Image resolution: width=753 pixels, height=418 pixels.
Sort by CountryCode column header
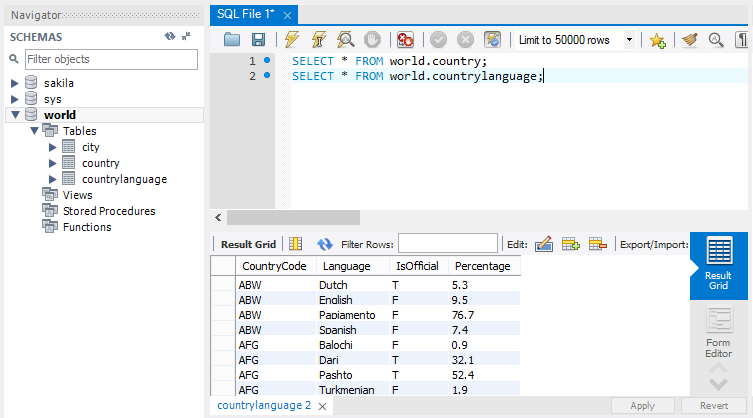click(275, 266)
